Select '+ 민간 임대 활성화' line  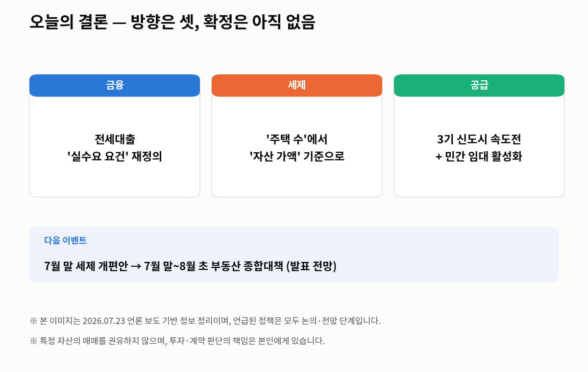coord(479,157)
